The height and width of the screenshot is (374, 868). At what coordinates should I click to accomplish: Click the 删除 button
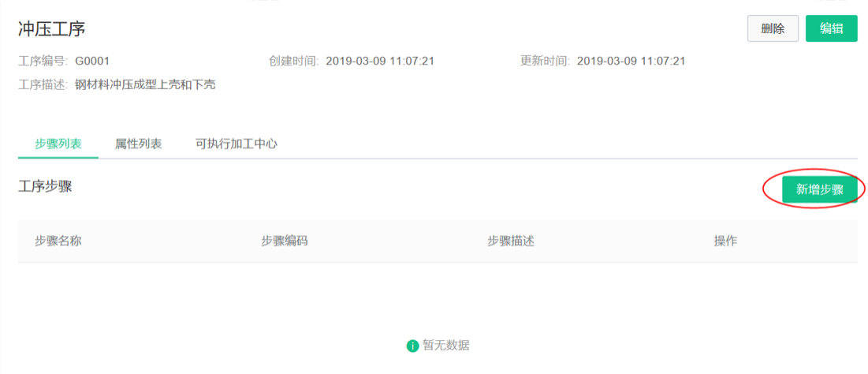(x=773, y=29)
